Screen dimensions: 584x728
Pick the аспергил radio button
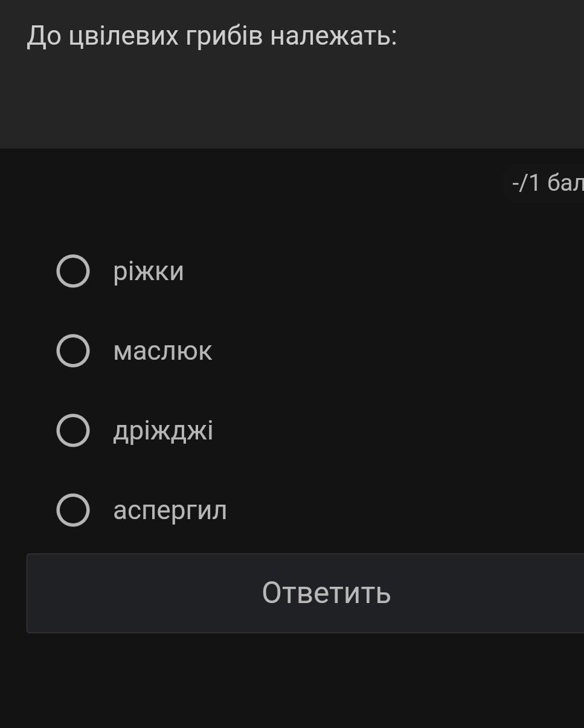(73, 510)
